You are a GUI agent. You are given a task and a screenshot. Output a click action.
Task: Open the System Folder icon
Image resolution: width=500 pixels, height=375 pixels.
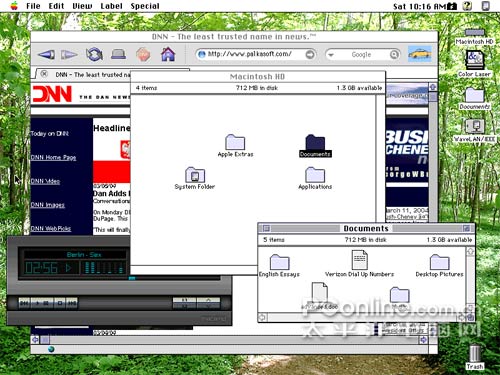click(x=195, y=178)
